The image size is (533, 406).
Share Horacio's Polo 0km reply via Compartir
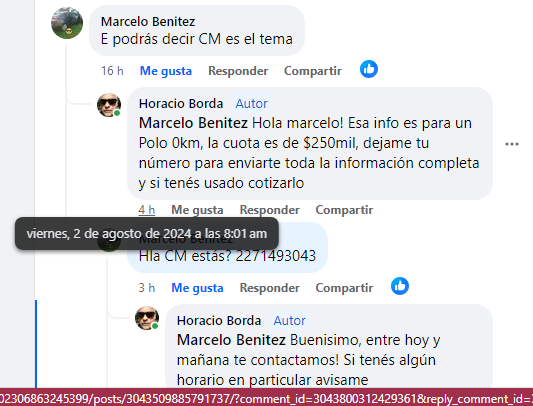pos(344,210)
